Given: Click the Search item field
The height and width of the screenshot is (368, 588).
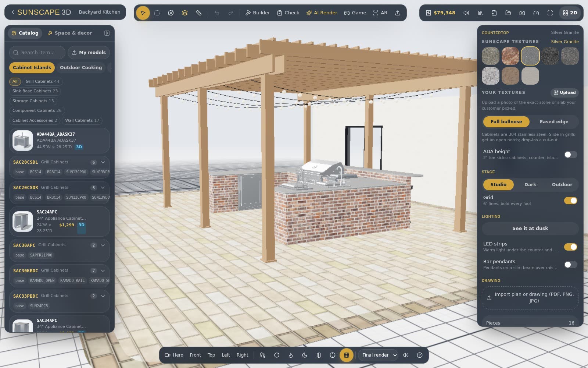Looking at the screenshot, I should (37, 53).
